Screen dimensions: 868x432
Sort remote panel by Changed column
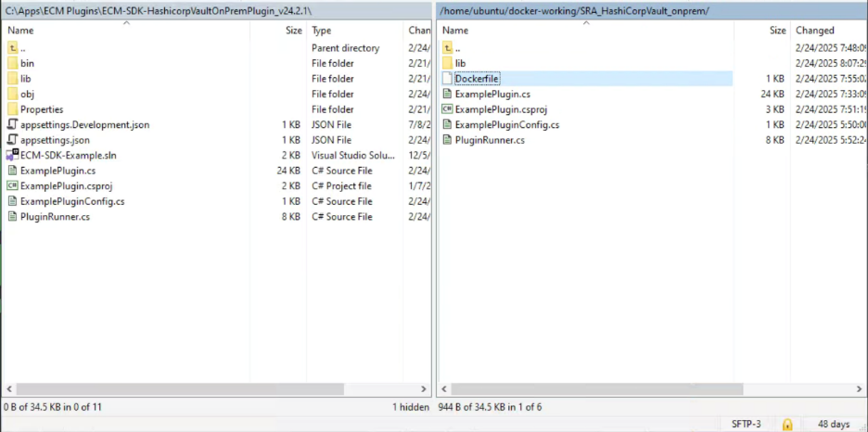pos(829,30)
